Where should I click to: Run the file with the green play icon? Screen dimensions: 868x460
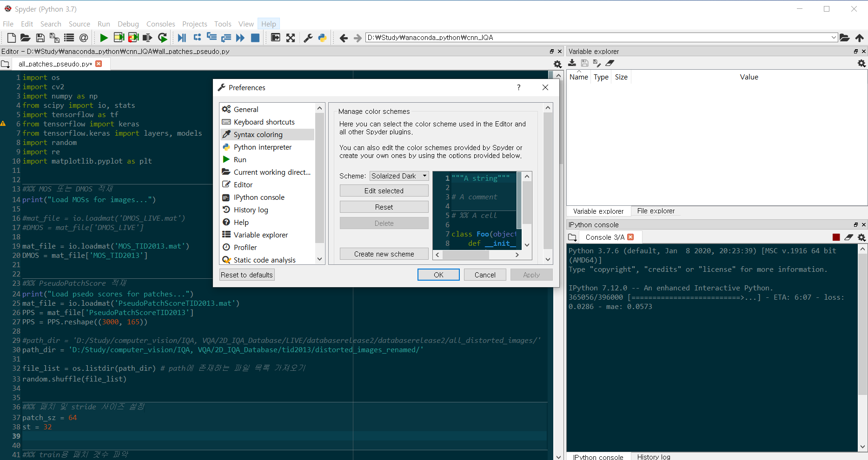[x=104, y=38]
